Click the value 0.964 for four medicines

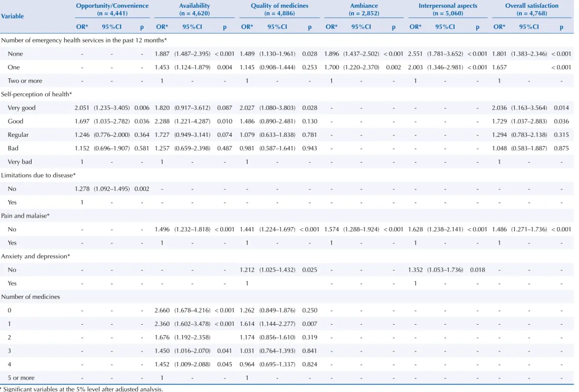[247, 364]
